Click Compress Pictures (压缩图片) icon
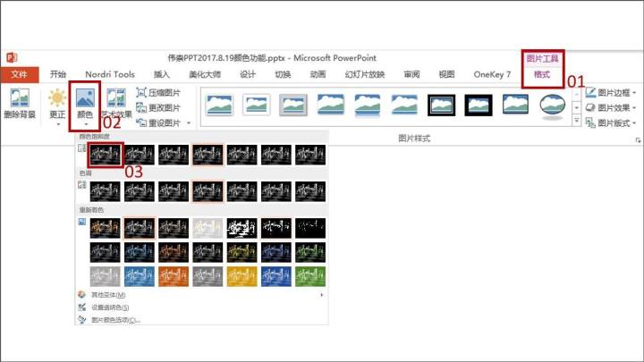Screen dimensions: 644x362 (x=141, y=93)
